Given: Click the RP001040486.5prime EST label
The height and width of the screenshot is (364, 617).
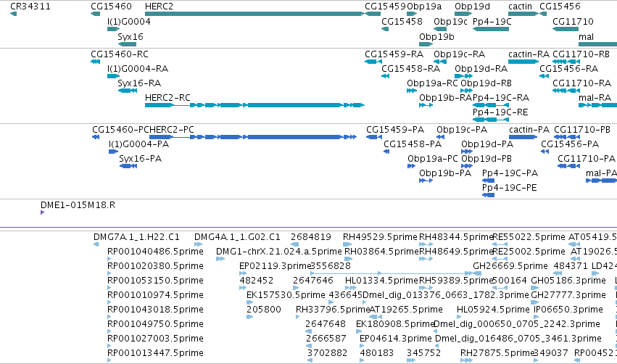Looking at the screenshot, I should (x=155, y=252).
